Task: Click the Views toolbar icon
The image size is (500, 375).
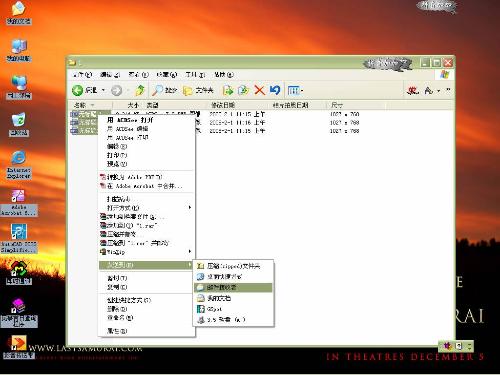Action: click(293, 90)
